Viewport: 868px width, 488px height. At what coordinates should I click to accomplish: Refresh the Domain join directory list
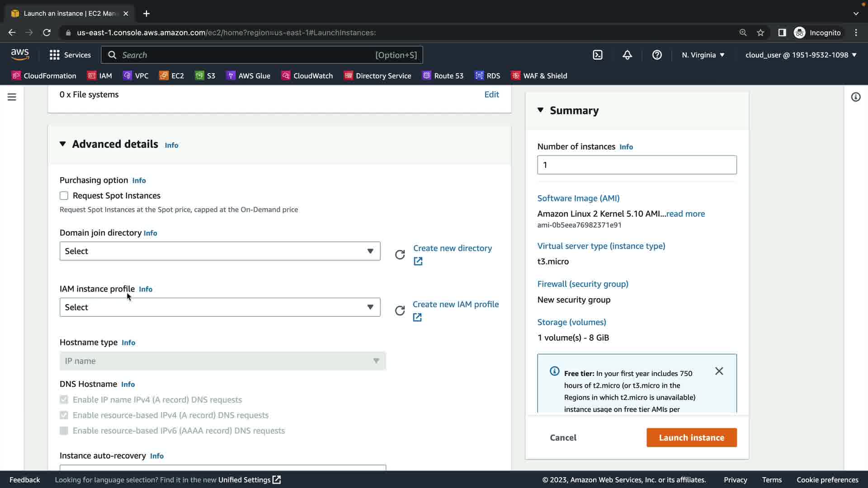click(400, 255)
